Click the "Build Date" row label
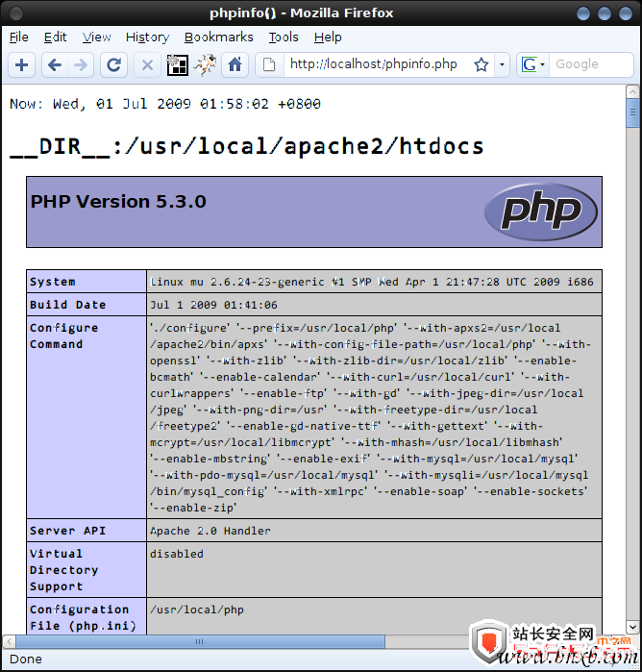This screenshot has height=672, width=642. [x=67, y=305]
